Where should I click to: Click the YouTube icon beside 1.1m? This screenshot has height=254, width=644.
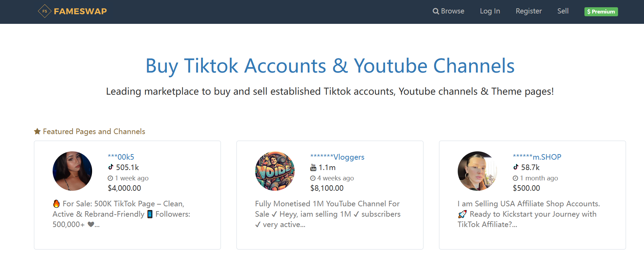[313, 168]
